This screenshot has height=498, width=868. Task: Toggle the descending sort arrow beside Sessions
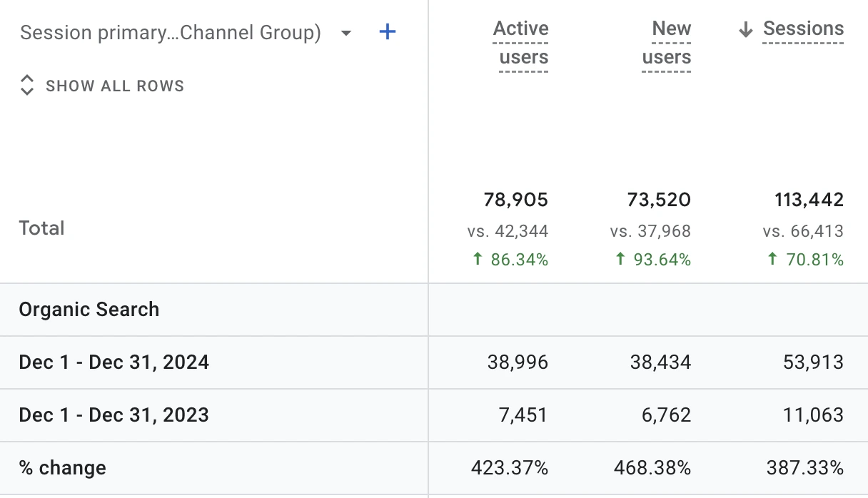tap(746, 29)
